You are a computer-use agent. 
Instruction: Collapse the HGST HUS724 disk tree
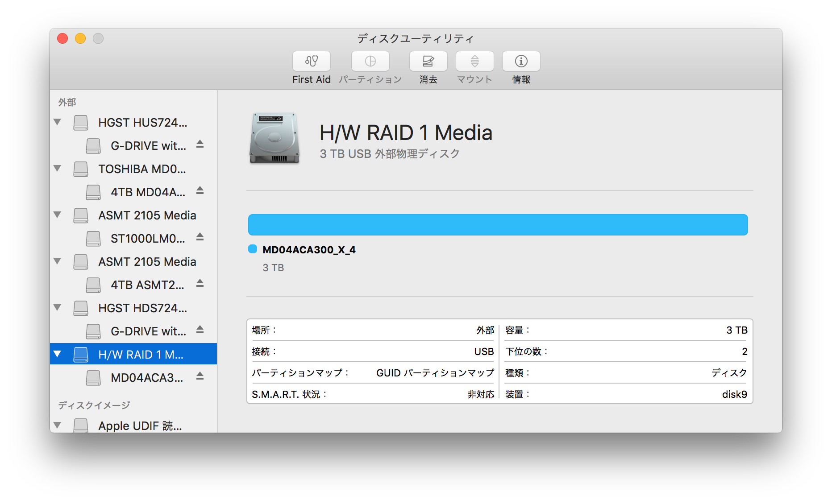click(57, 122)
